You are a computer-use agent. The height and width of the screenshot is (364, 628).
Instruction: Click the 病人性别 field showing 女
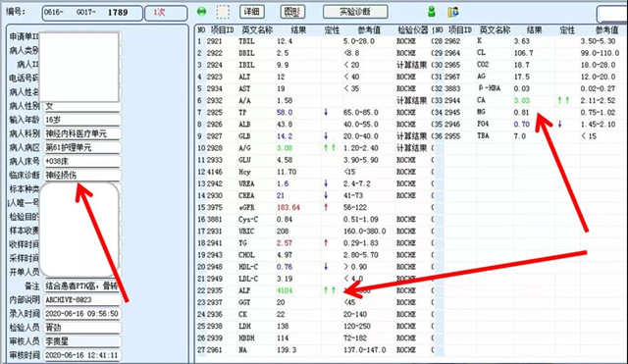[81, 106]
